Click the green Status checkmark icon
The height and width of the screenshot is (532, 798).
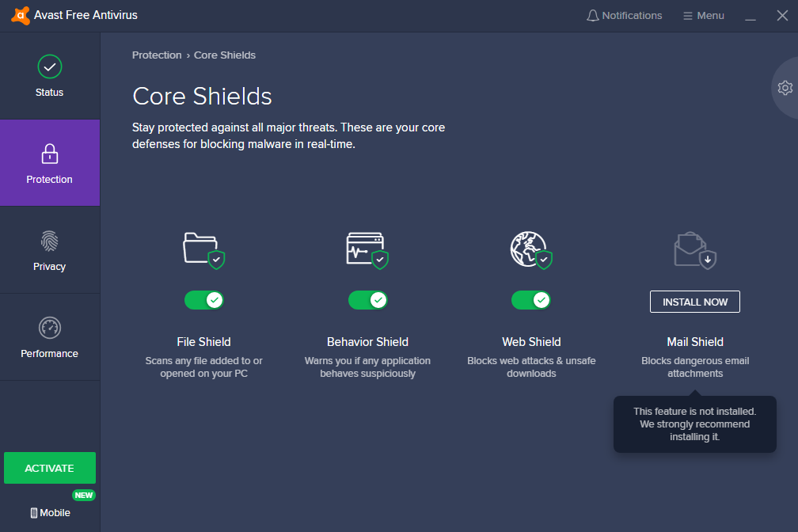coord(50,66)
